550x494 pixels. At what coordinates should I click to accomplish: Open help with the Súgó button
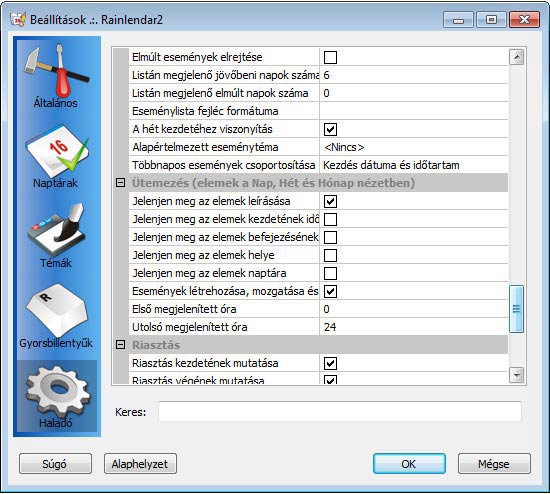[55, 464]
